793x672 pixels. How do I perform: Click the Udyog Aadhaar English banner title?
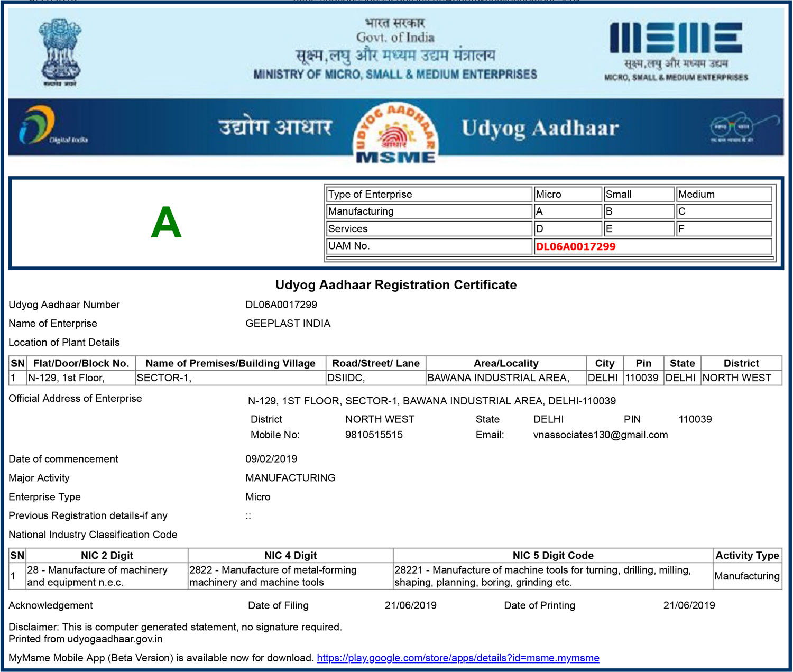pos(540,128)
